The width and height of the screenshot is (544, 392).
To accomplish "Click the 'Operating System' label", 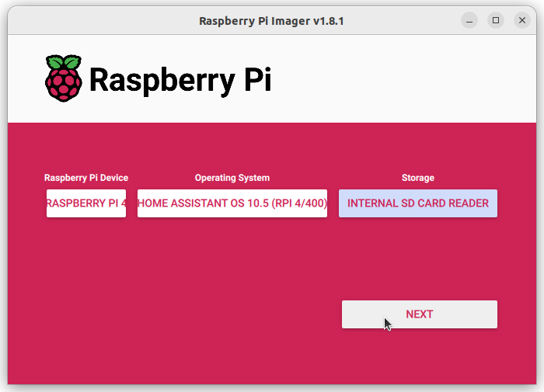I will [x=232, y=178].
